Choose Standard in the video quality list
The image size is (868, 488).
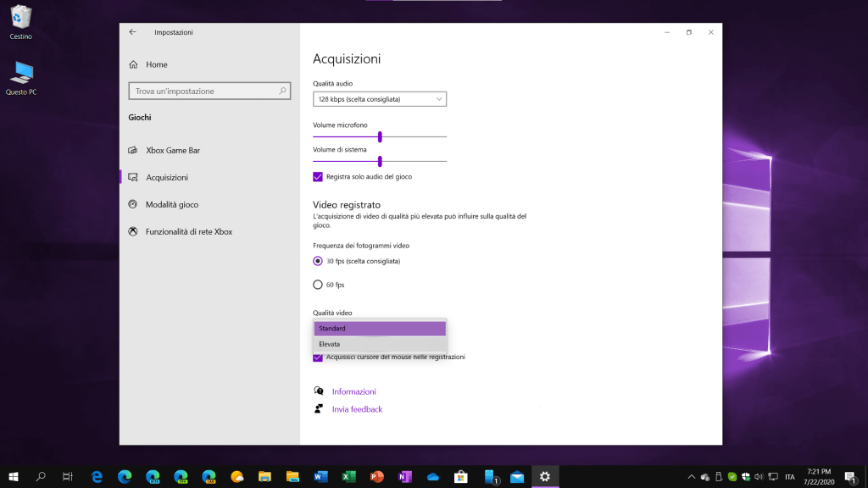tap(379, 328)
